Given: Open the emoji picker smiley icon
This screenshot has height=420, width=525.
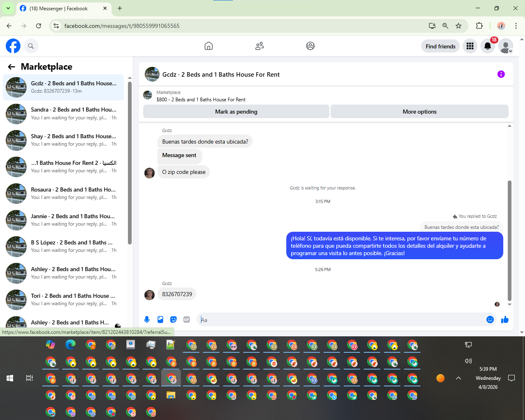Looking at the screenshot, I should pyautogui.click(x=490, y=320).
